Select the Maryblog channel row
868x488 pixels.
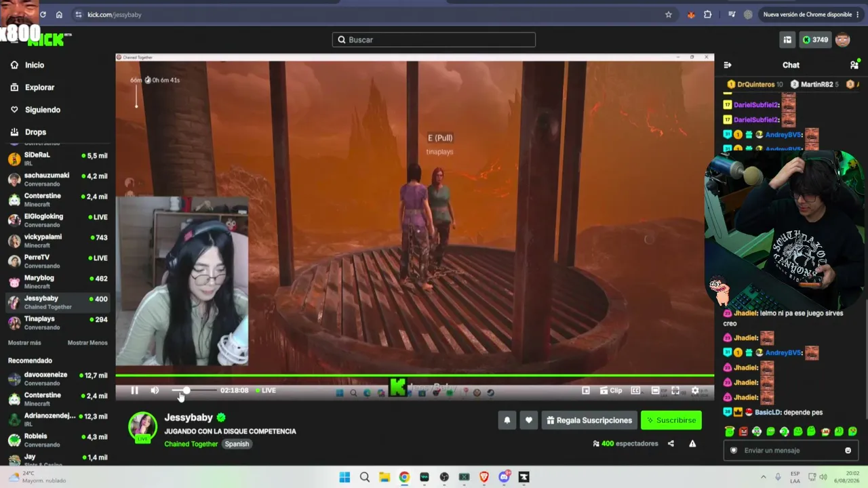point(58,281)
